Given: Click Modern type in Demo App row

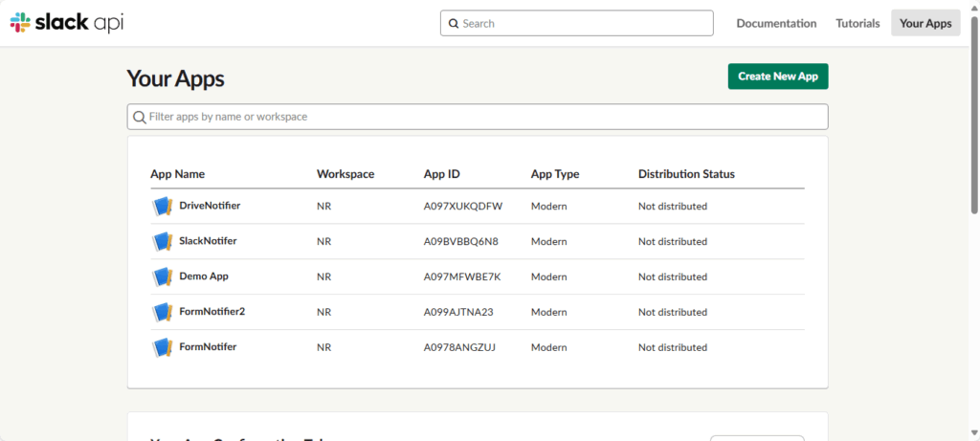Looking at the screenshot, I should pyautogui.click(x=549, y=276).
